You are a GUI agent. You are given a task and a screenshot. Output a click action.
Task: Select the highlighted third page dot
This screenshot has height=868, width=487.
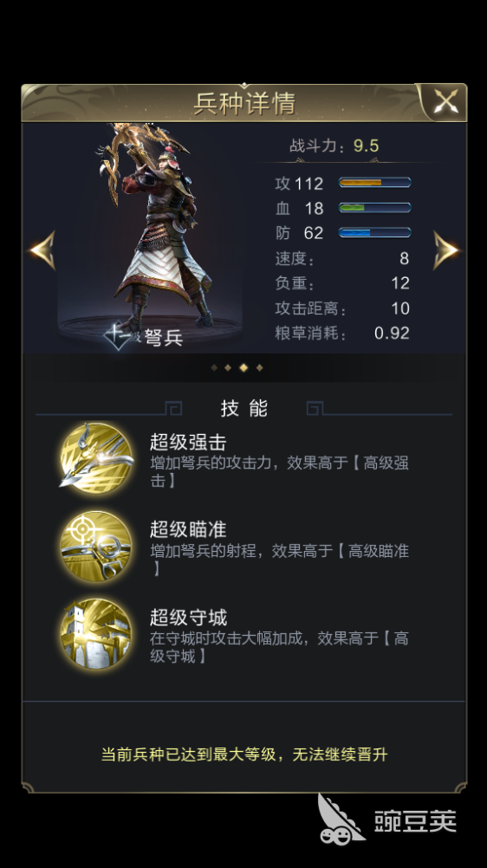pyautogui.click(x=243, y=367)
